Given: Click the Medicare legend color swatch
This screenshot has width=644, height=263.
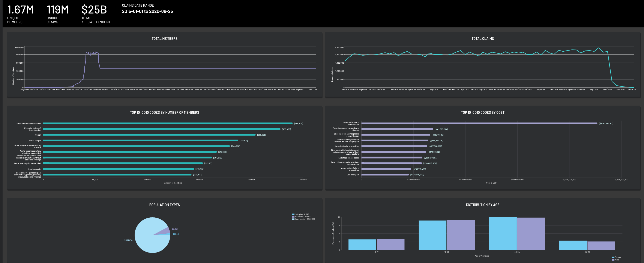Looking at the screenshot, I should 293,217.
